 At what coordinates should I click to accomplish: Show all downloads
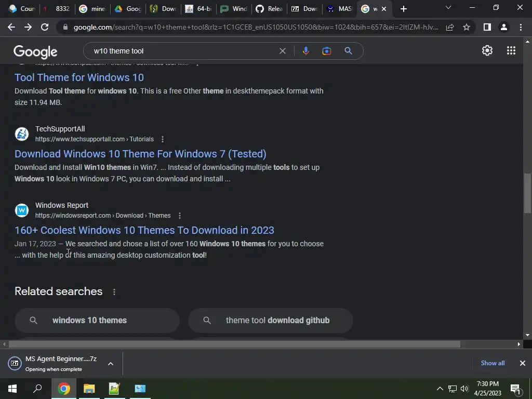pyautogui.click(x=493, y=363)
